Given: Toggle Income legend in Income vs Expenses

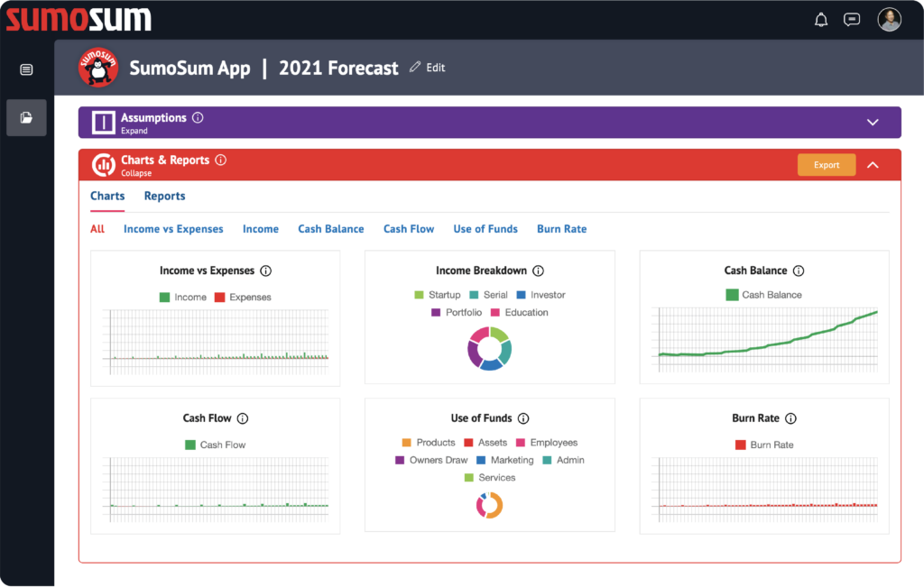Looking at the screenshot, I should [x=183, y=298].
